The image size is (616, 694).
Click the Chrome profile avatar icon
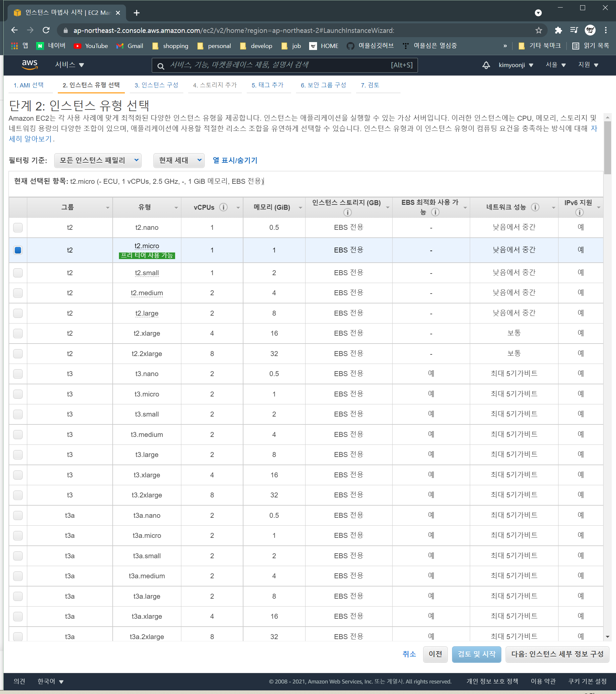(x=590, y=30)
